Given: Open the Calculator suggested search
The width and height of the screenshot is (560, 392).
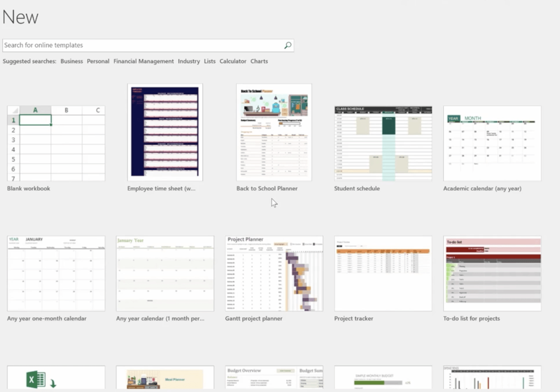Looking at the screenshot, I should click(233, 61).
